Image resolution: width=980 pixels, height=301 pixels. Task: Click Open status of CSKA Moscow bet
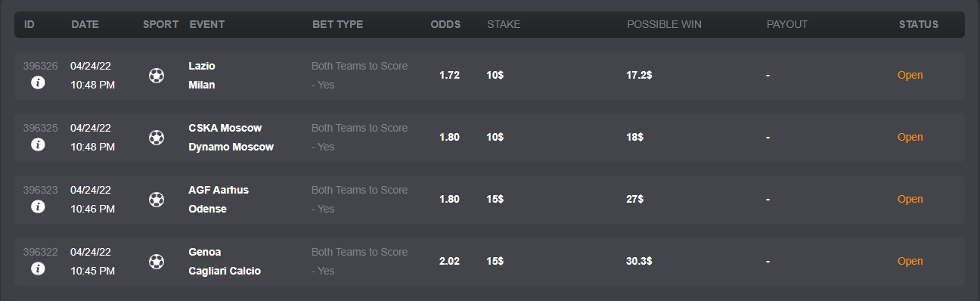[910, 137]
